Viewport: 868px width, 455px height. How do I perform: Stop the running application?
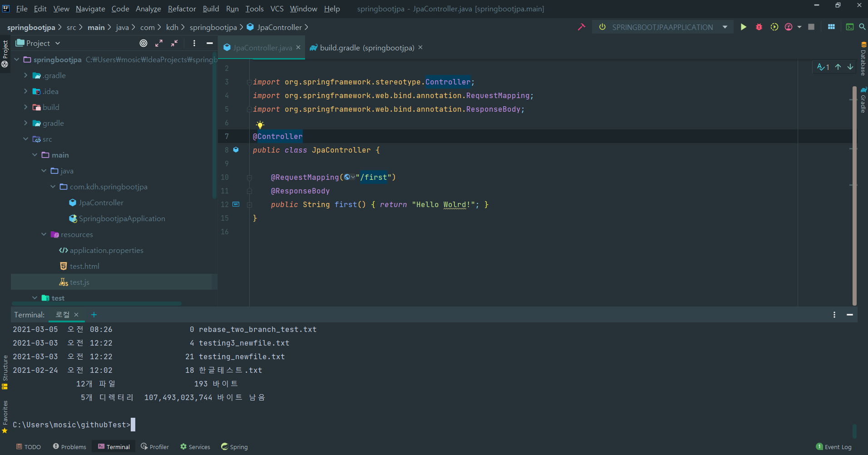pos(811,27)
